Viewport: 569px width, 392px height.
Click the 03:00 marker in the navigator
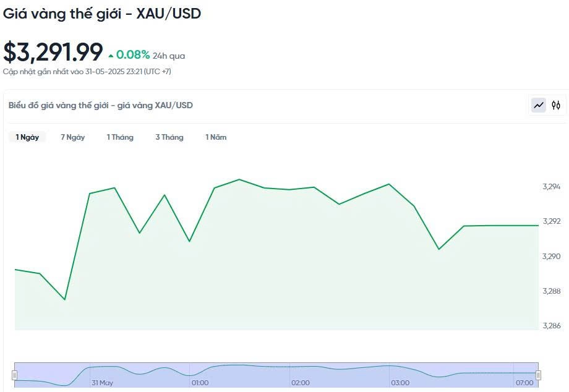coord(400,383)
